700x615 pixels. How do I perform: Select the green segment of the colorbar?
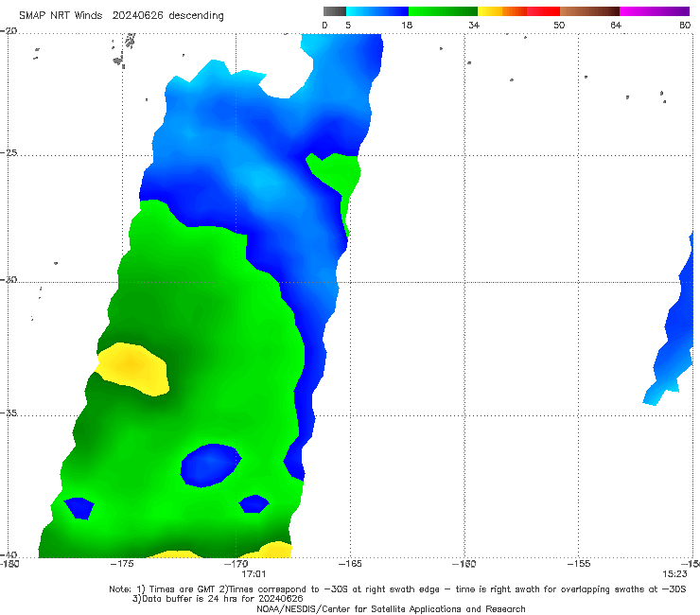(x=443, y=11)
